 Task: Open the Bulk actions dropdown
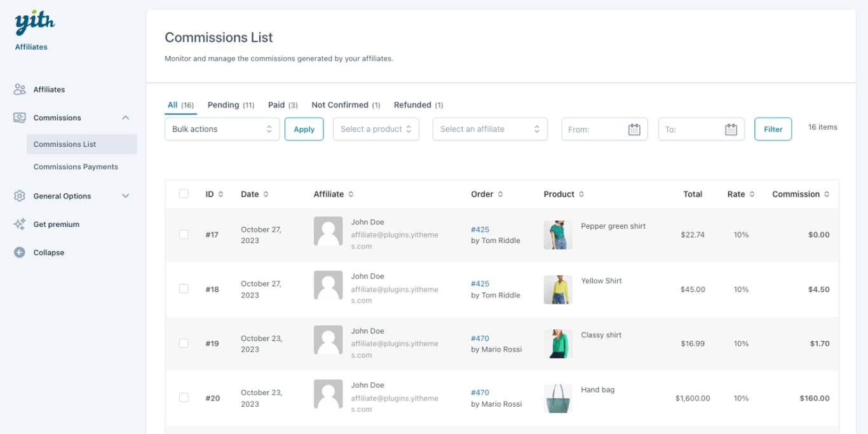222,128
